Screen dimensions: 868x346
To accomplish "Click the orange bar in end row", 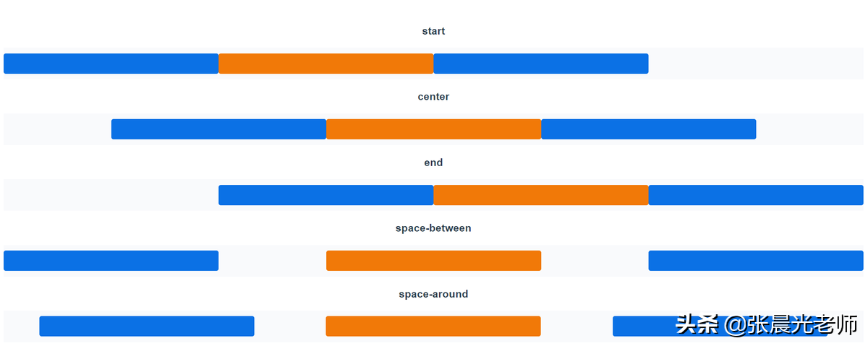I will click(x=540, y=195).
